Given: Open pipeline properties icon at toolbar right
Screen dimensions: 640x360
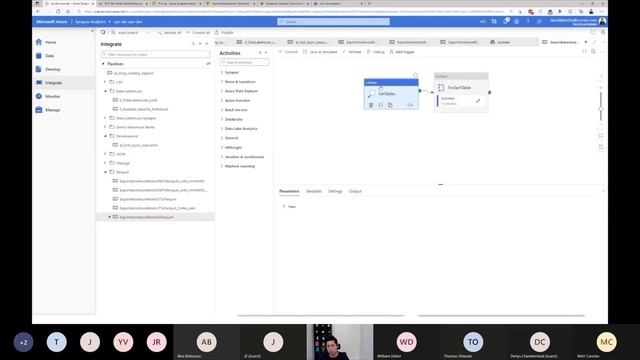Looking at the screenshot, I should [x=593, y=51].
